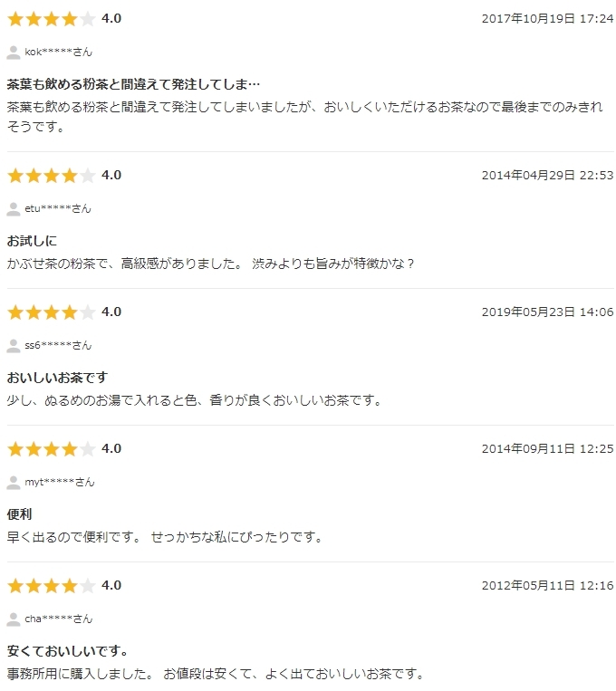Click the truncated title 茶葉も飲める粉茶と間違えて発注してしま…

click(x=133, y=84)
